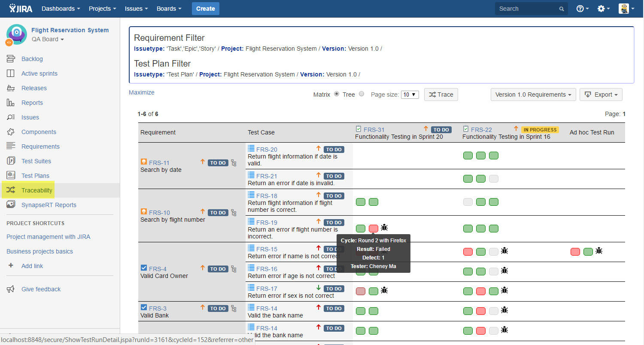Click the Maximize link
Viewport: 644px width, 345px height.
(x=142, y=92)
